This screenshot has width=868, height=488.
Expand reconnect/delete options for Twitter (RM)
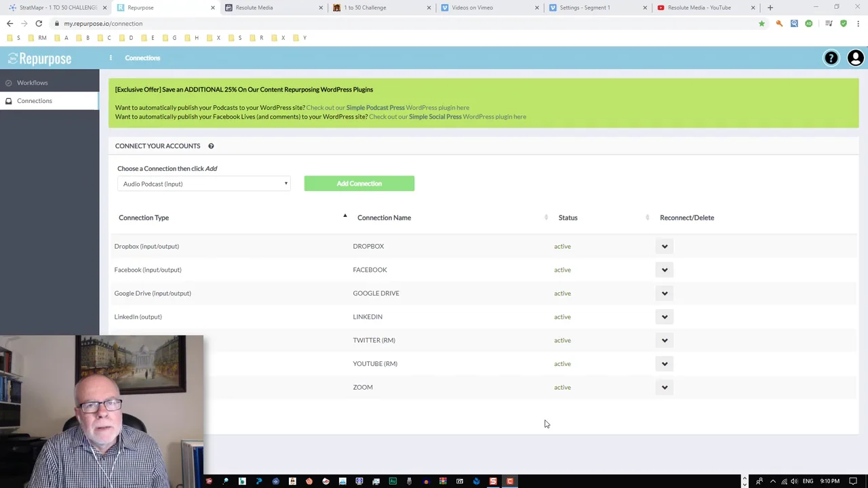665,340
